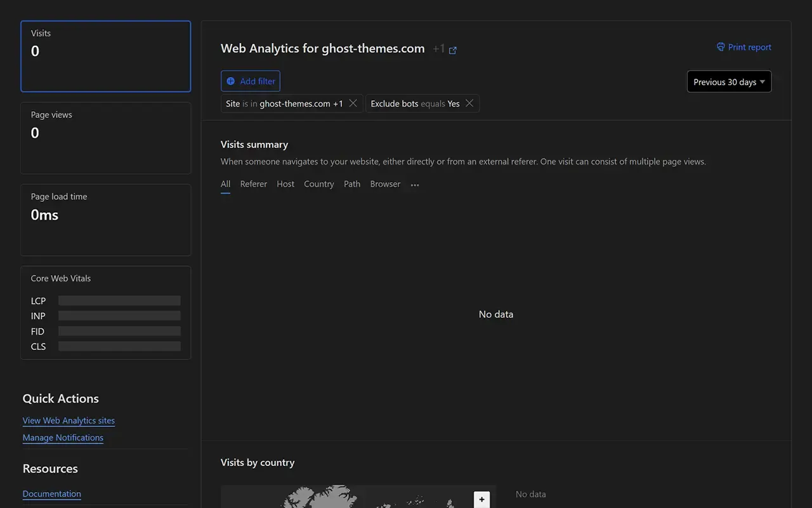
Task: Select the Page views metric card
Action: (x=106, y=138)
